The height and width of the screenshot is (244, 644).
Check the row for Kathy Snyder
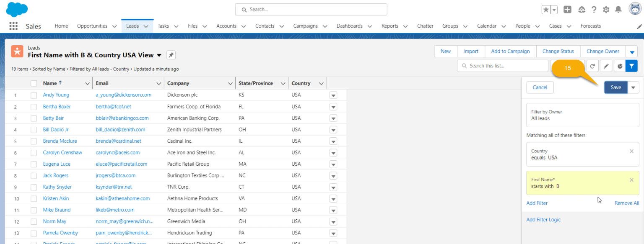[34, 187]
